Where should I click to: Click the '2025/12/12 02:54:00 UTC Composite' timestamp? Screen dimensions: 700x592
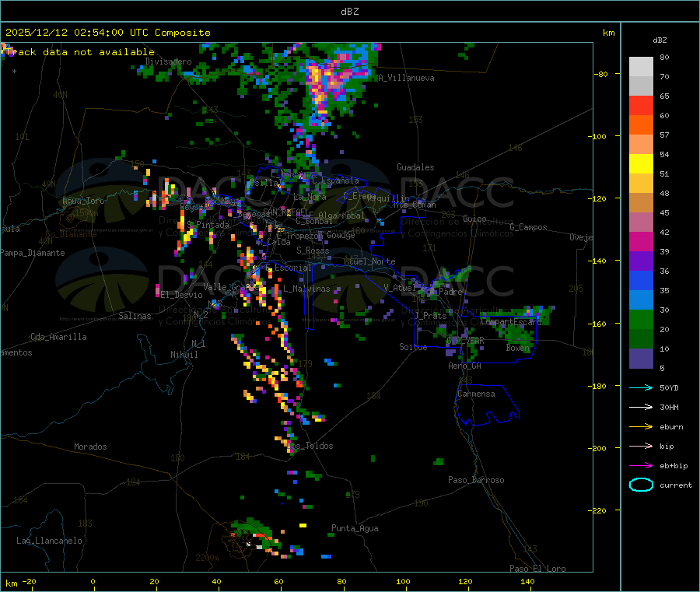click(x=107, y=33)
